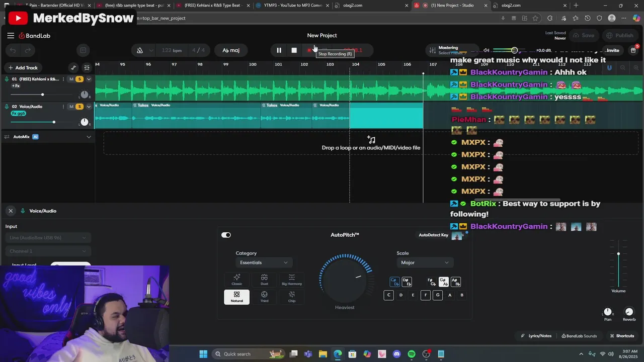The height and width of the screenshot is (362, 644).
Task: Select the Chip AutoPitch preset
Action: pos(292,297)
